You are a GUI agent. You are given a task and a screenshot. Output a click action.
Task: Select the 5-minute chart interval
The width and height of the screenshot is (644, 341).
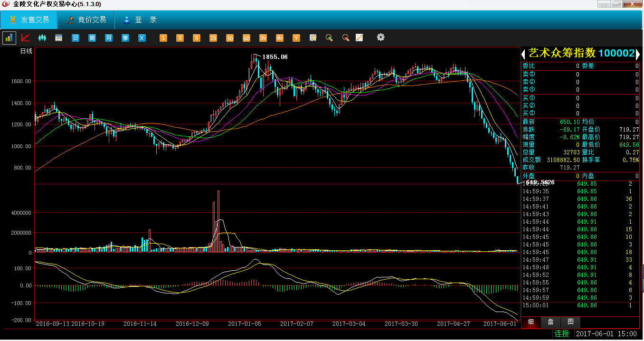point(197,38)
